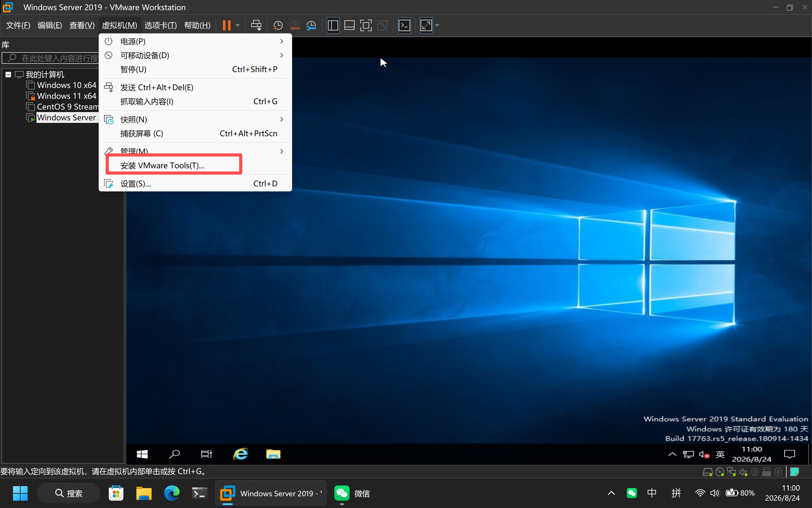Open File Explorer in the guest taskbar
The width and height of the screenshot is (812, 508).
pos(273,454)
